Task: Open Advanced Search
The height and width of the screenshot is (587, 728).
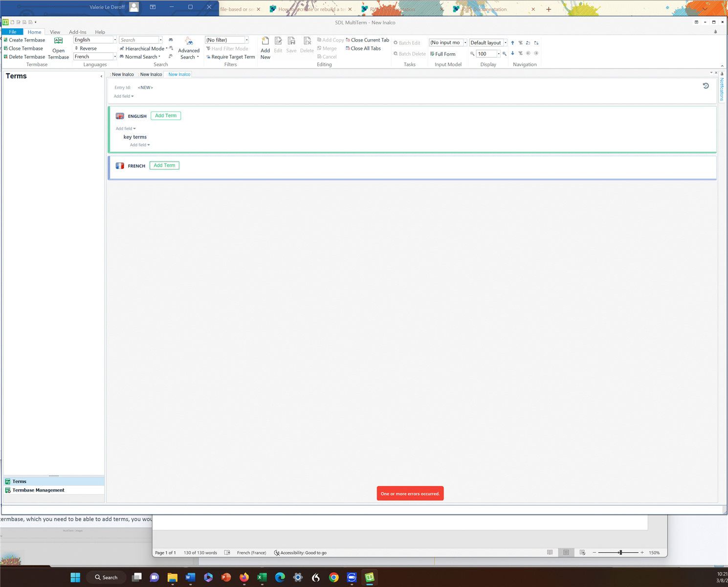Action: point(189,48)
